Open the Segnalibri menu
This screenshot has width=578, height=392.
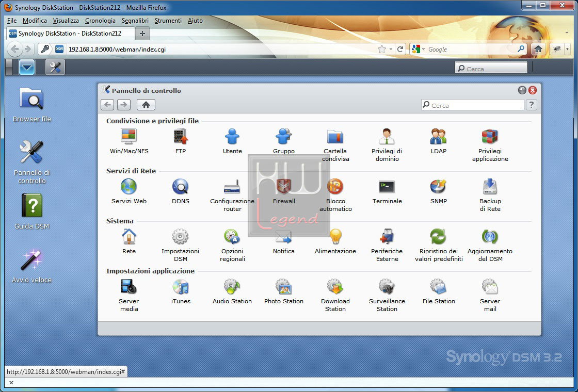click(135, 21)
